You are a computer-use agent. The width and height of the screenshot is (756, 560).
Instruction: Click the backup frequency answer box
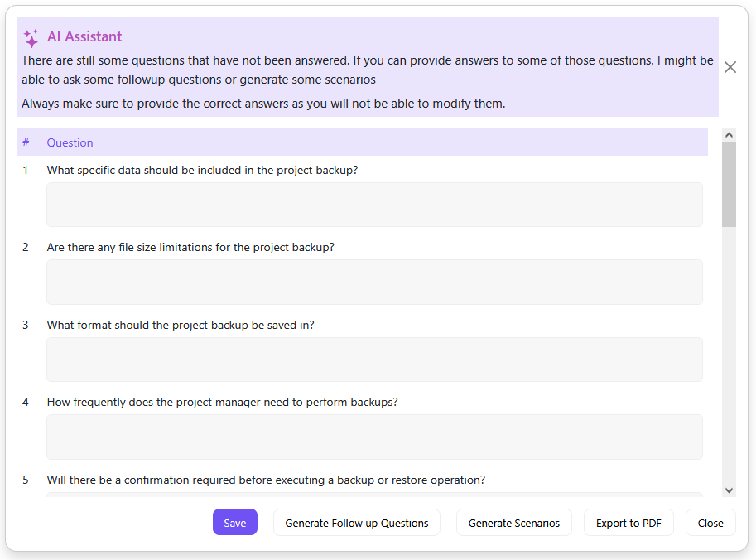[374, 437]
